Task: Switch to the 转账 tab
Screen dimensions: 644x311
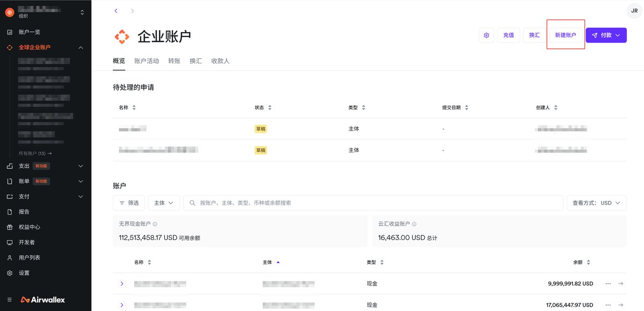Action: (174, 61)
